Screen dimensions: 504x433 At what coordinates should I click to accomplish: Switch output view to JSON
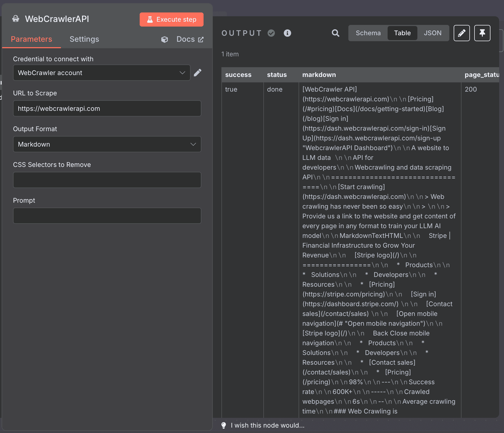[433, 33]
